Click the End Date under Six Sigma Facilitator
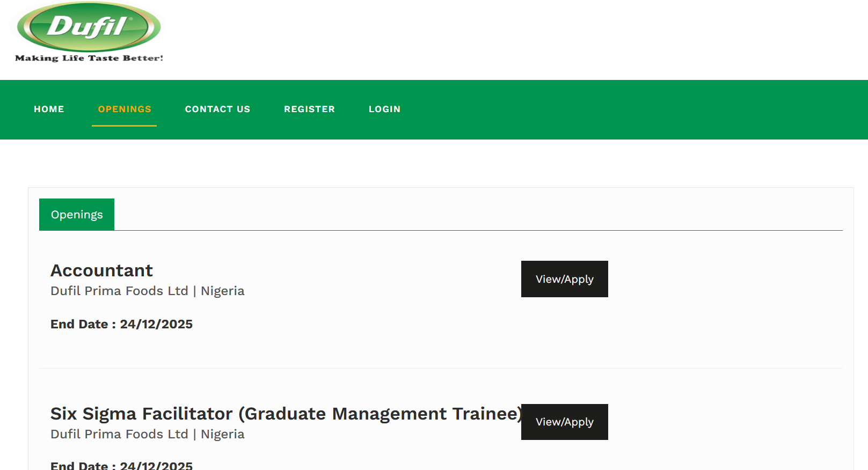The width and height of the screenshot is (868, 470). [x=121, y=465]
